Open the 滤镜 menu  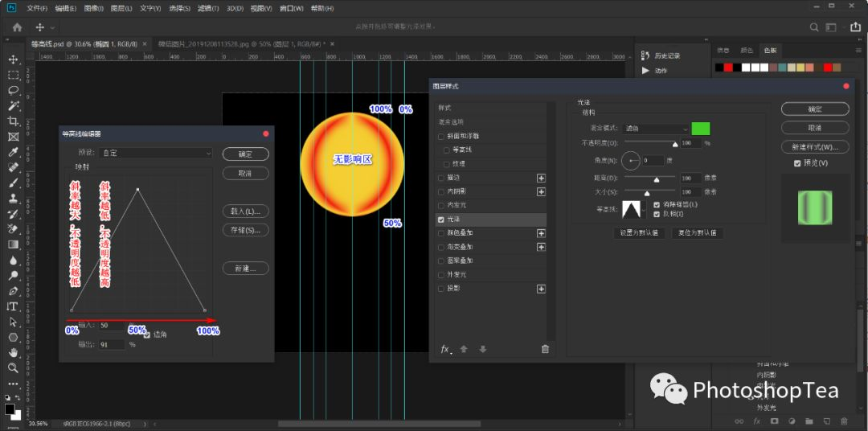coord(208,8)
